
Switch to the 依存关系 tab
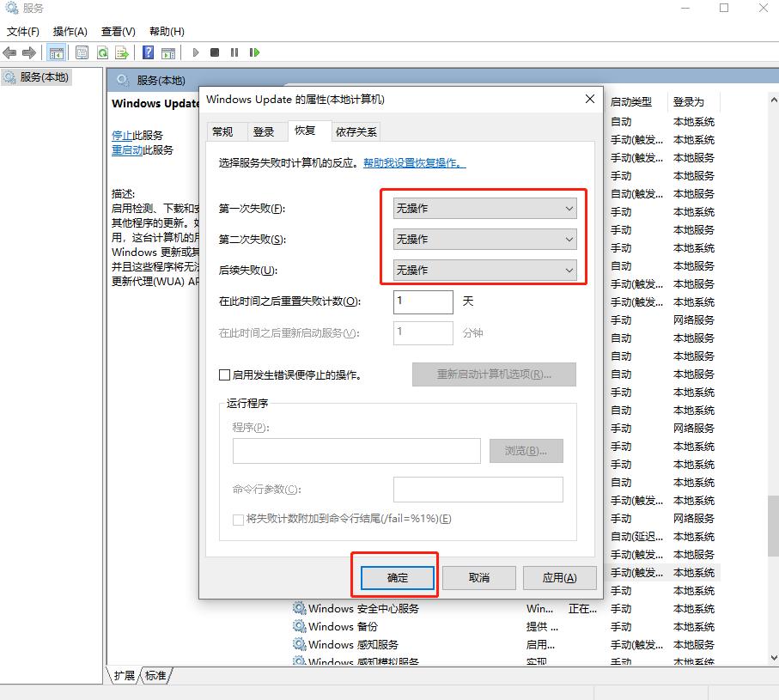point(356,131)
